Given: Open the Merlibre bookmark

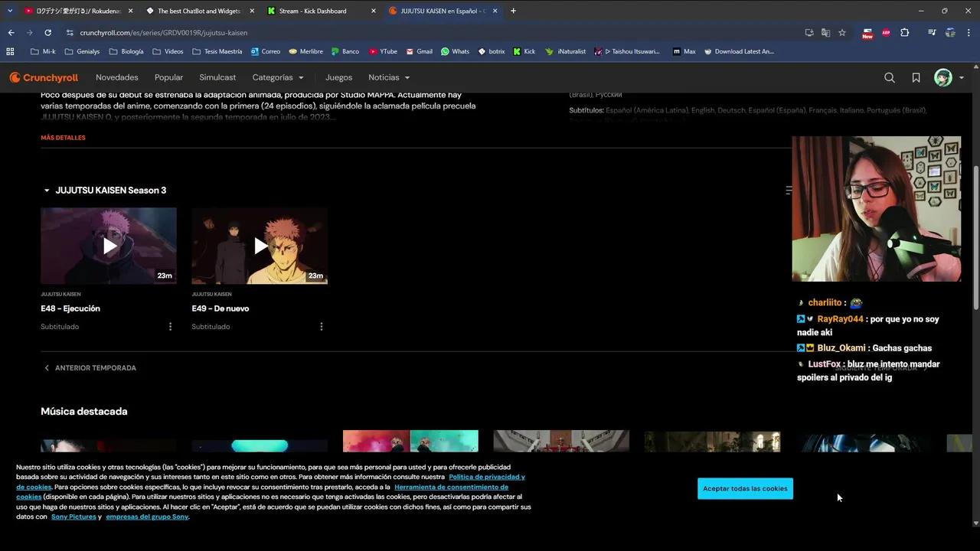Looking at the screenshot, I should point(305,51).
